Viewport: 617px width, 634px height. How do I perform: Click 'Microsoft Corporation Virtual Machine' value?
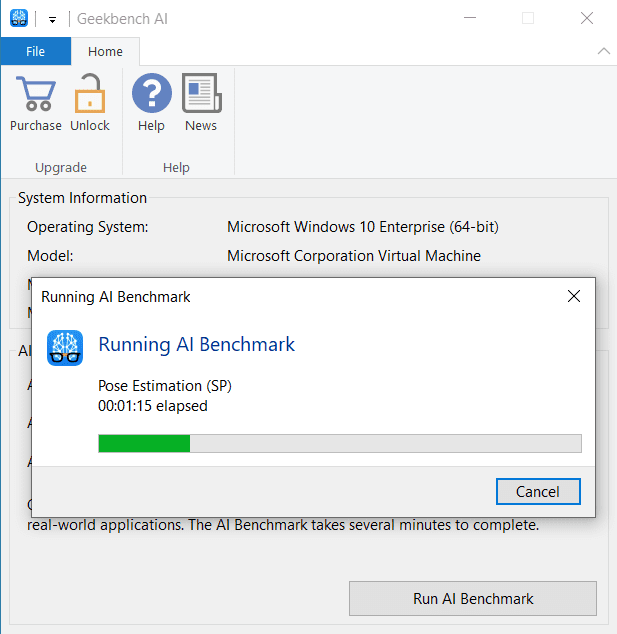354,256
